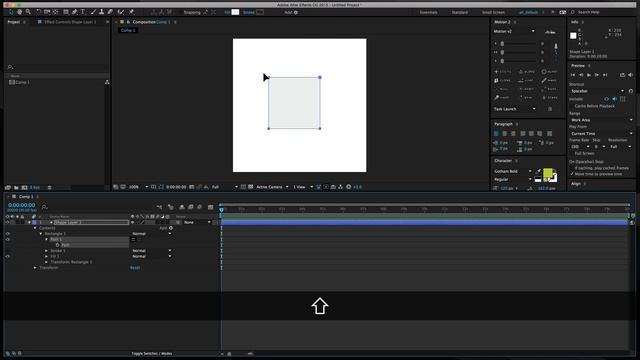
Task: Select the Rotation tool
Action: click(x=38, y=12)
